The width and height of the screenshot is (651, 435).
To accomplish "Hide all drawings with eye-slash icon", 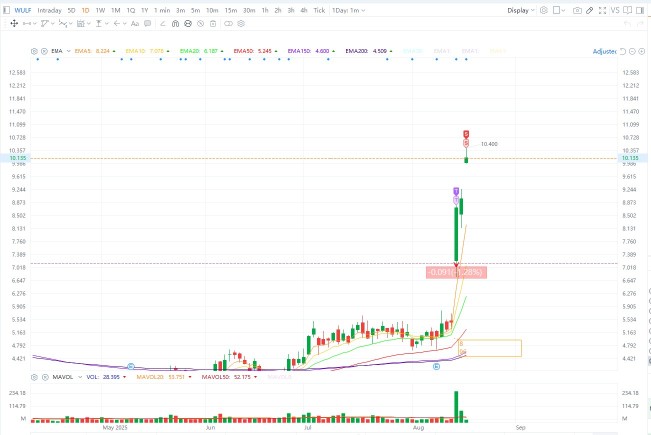I will (x=201, y=24).
